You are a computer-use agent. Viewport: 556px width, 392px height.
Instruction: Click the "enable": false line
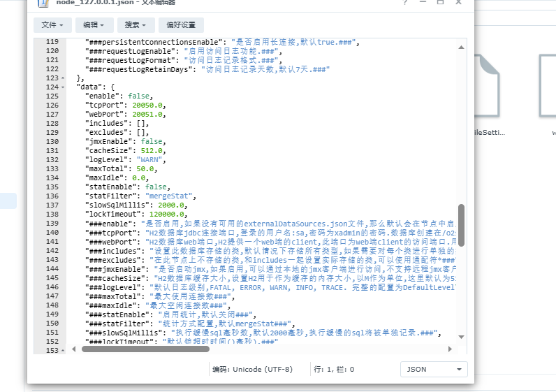point(119,96)
